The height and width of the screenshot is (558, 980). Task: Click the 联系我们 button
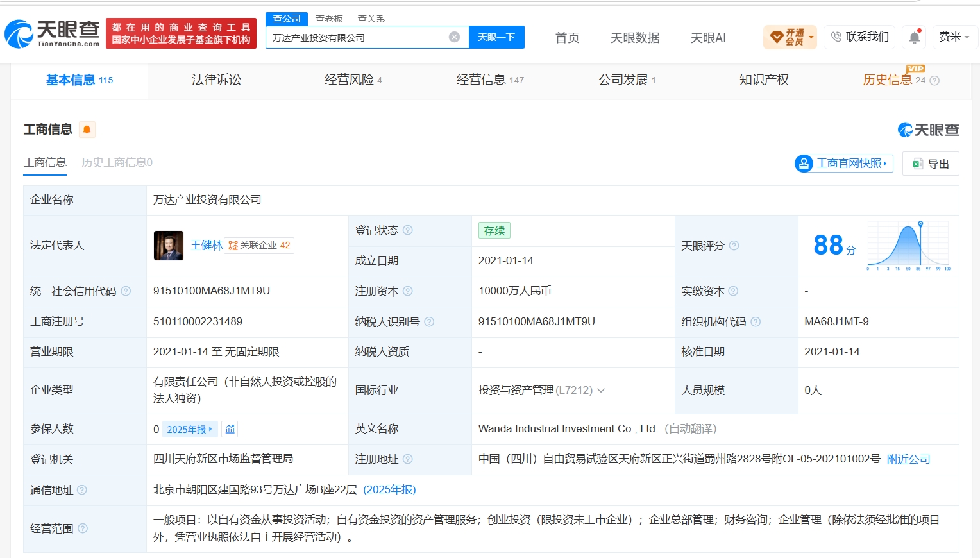coord(860,37)
